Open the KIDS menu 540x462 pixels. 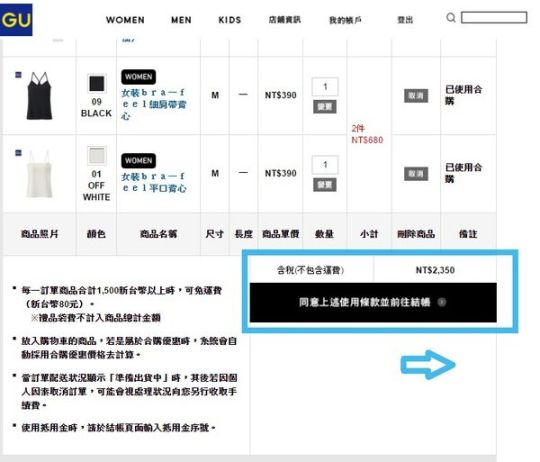point(230,20)
